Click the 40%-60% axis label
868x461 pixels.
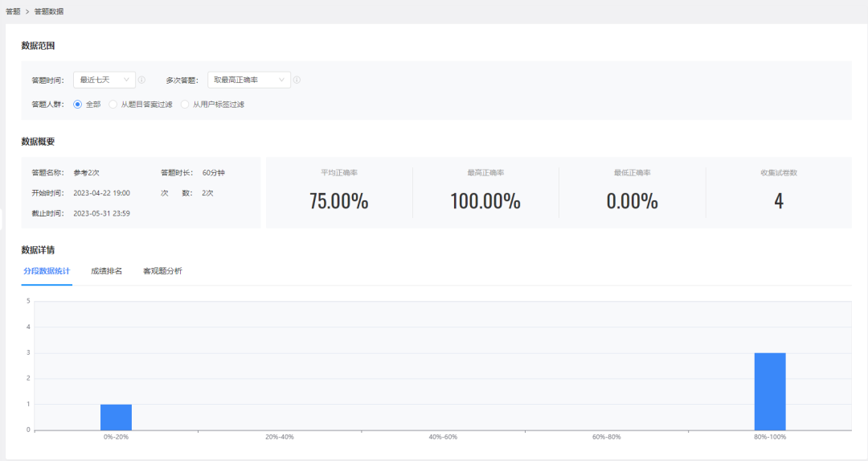point(443,437)
